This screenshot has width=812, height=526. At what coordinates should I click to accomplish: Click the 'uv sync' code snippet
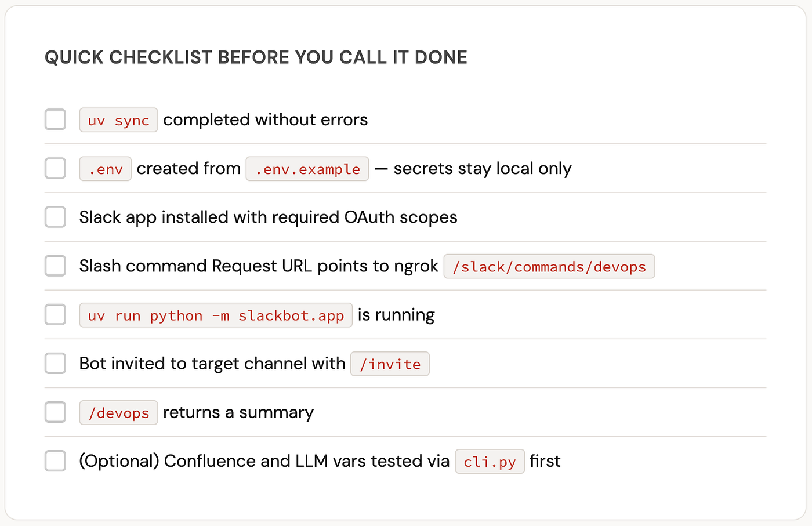pyautogui.click(x=118, y=120)
